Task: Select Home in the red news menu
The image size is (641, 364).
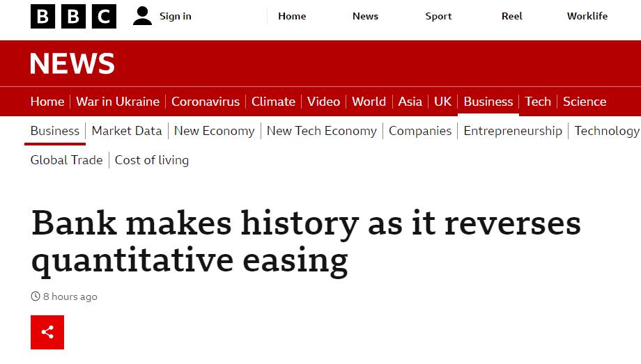Action: tap(47, 102)
